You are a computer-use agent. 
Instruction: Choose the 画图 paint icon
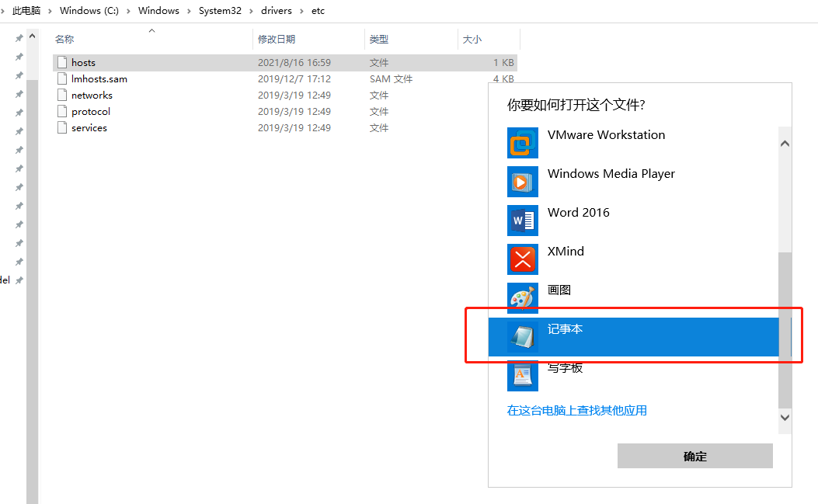pyautogui.click(x=522, y=298)
